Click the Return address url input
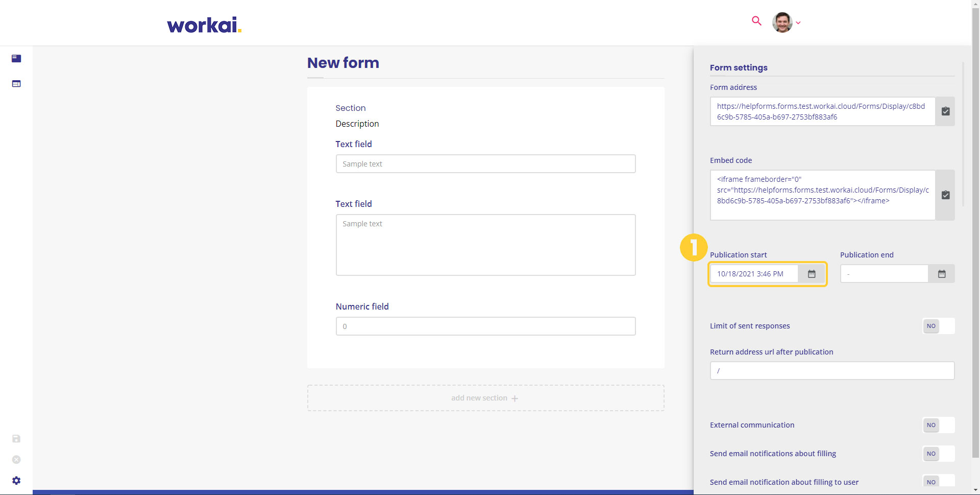 click(x=832, y=371)
